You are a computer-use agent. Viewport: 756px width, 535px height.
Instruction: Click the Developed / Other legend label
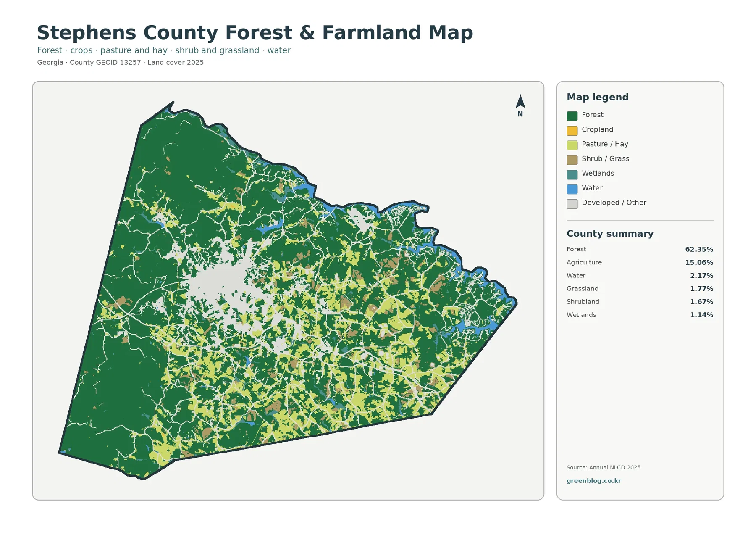[614, 203]
